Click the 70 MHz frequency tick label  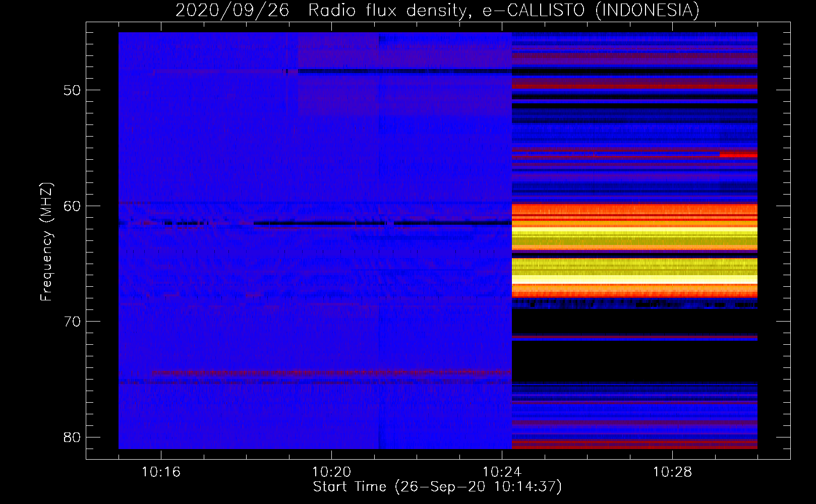coord(72,322)
